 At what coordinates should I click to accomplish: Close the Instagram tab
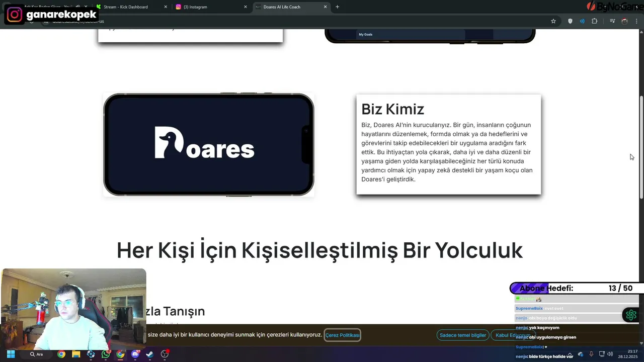[246, 7]
